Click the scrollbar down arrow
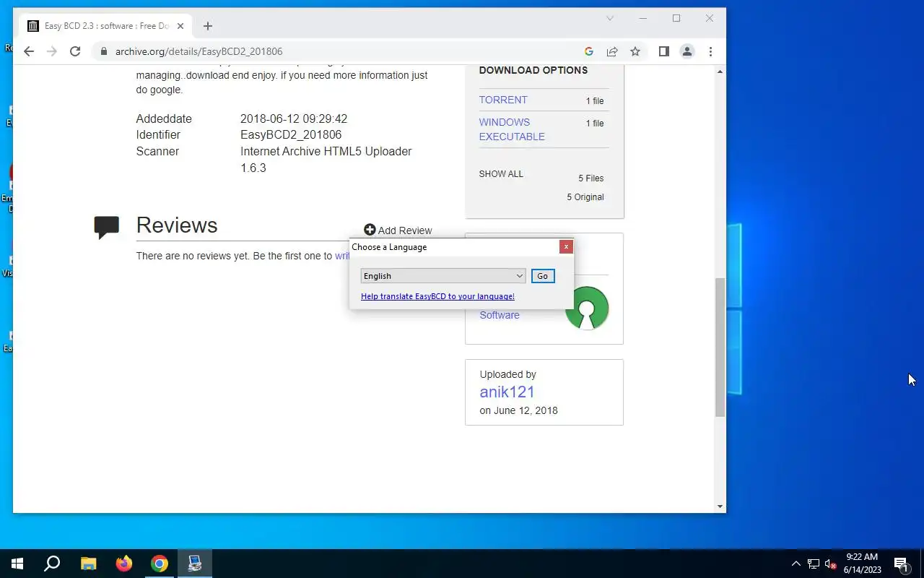Viewport: 924px width, 578px height. point(720,506)
